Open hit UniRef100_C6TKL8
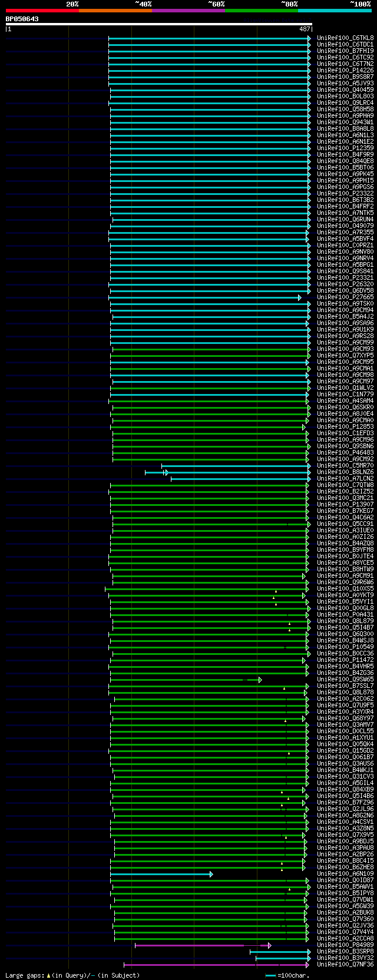Viewport: 377px width, 980px height. tap(345, 38)
